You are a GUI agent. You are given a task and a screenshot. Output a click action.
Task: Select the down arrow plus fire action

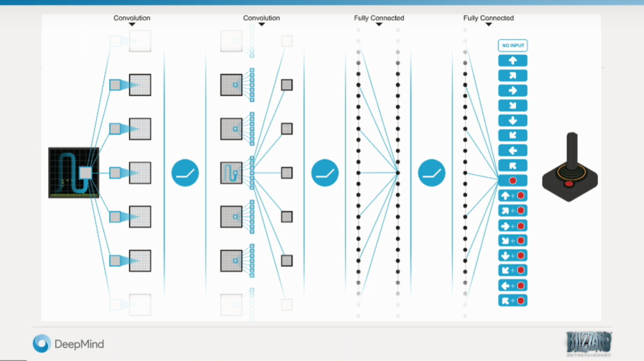click(513, 256)
